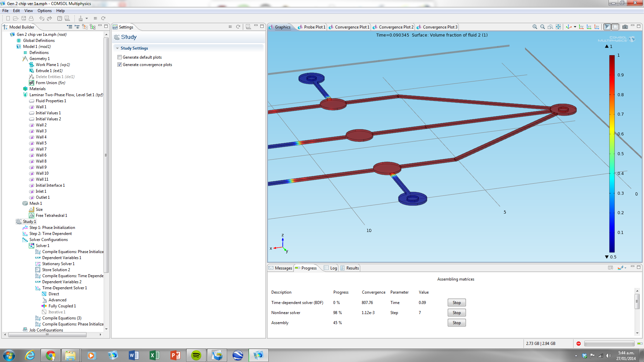Click the Zoom Extents icon in Graphics toolbar
The image size is (644, 362).
[558, 27]
